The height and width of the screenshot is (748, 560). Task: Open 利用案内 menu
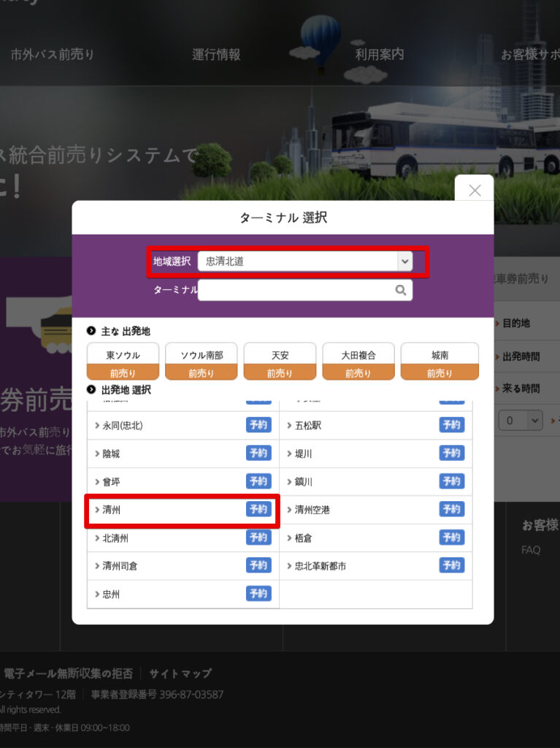click(380, 54)
